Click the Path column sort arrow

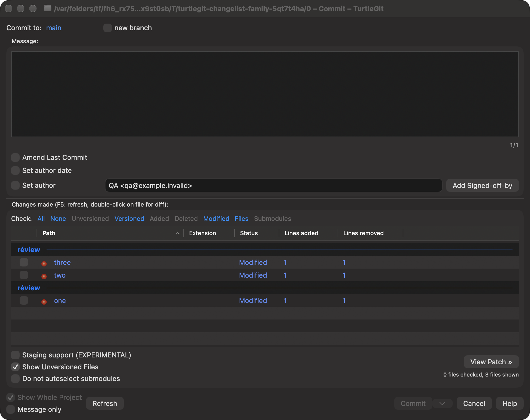178,233
